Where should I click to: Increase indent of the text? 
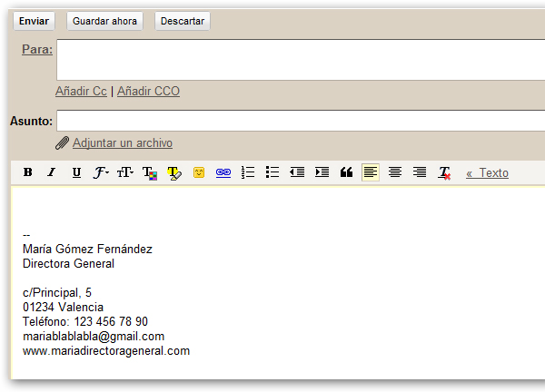click(x=322, y=172)
